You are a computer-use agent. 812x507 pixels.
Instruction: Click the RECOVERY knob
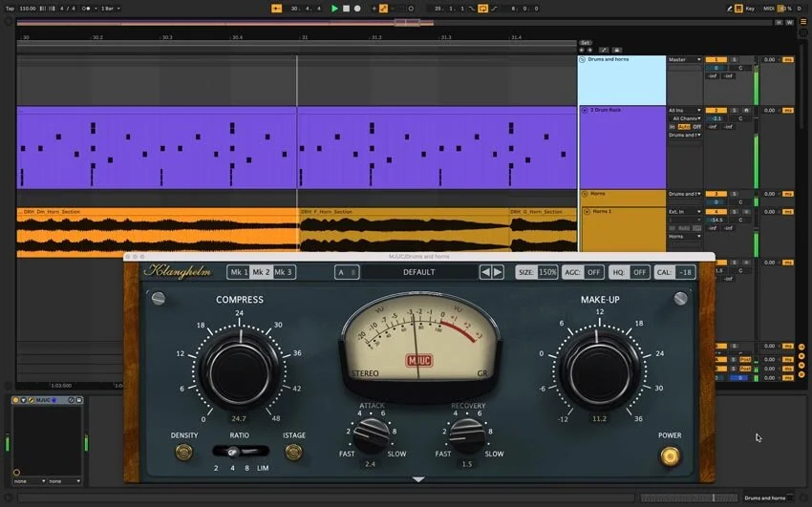pos(466,435)
